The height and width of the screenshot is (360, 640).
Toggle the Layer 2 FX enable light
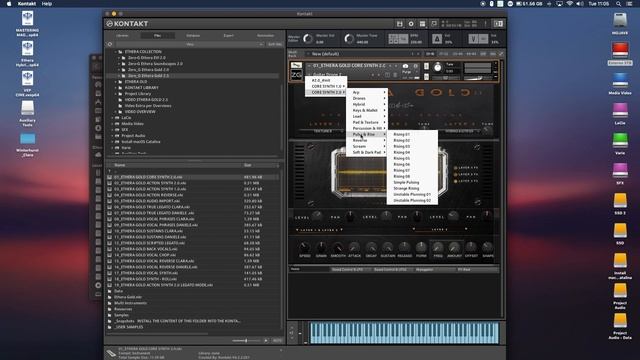click(456, 174)
